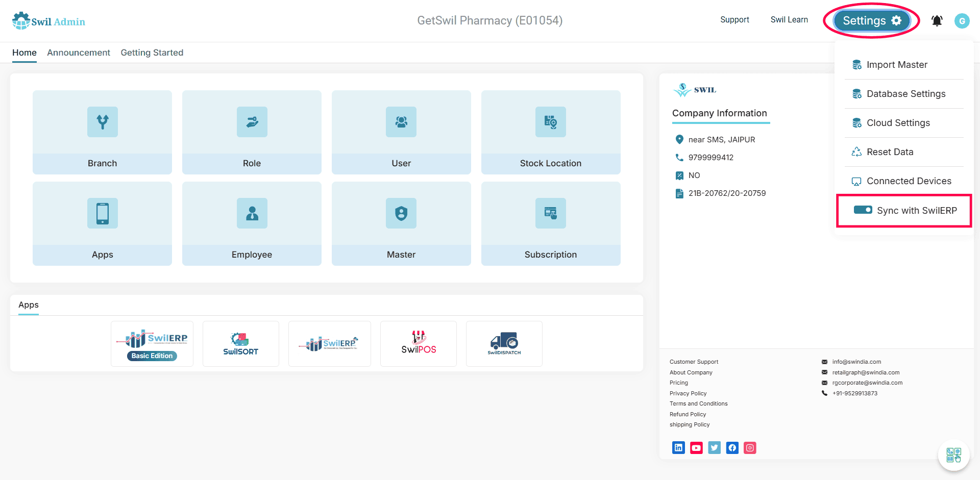
Task: Click the address near SMS, JAIPUR
Action: coord(722,140)
